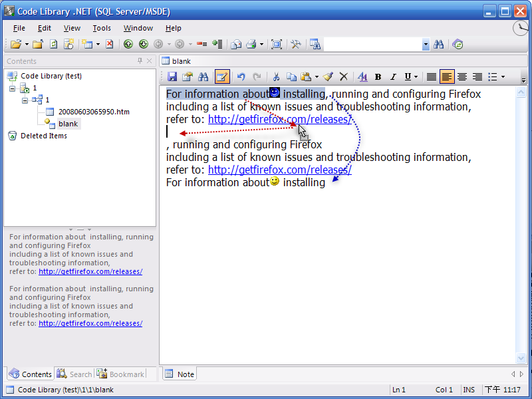
Task: Follow the first getfirefox.com link in editor
Action: tap(279, 120)
